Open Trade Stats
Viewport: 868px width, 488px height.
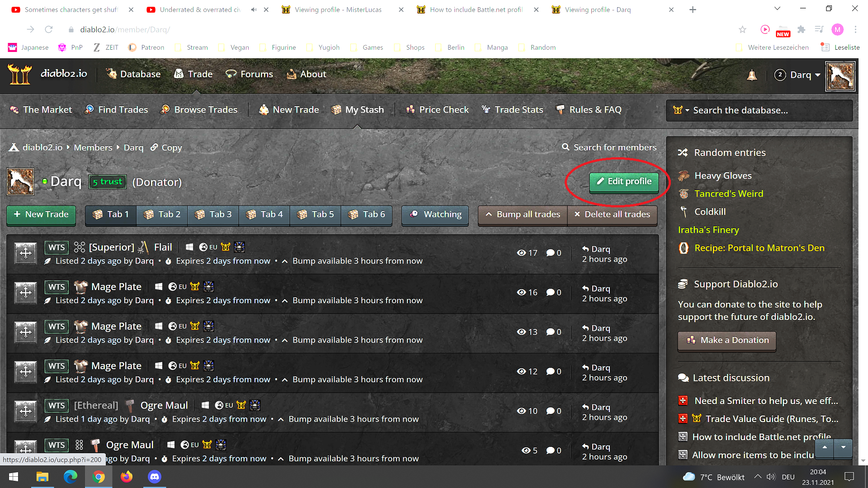[x=512, y=110]
